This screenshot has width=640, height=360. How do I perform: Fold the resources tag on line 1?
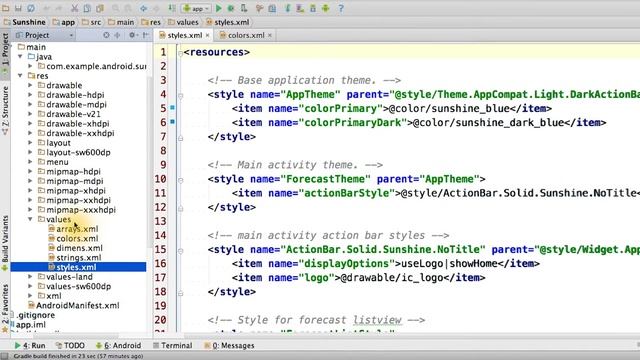coord(180,53)
